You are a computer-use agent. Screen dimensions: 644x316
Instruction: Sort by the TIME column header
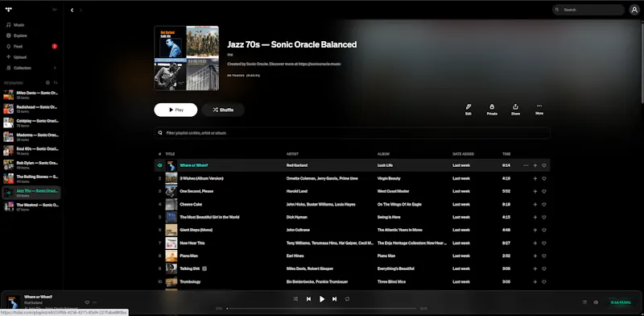pos(506,154)
